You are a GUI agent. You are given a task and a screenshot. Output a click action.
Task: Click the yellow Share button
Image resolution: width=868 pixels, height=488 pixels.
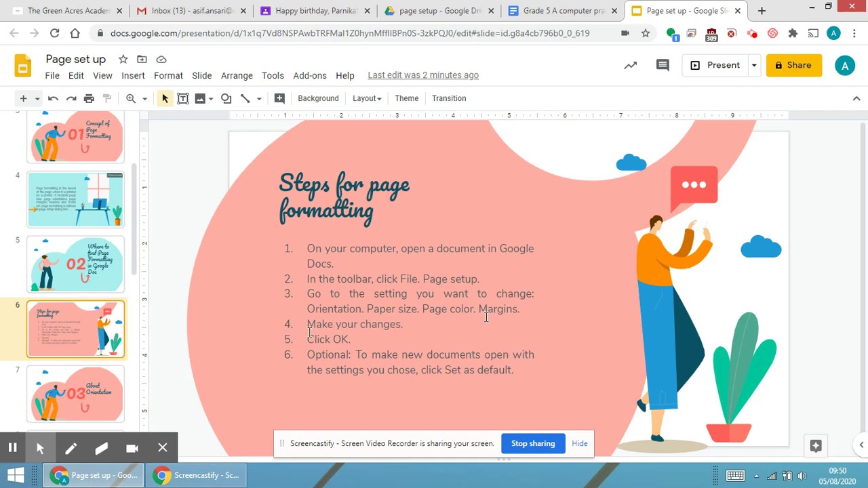pos(794,65)
